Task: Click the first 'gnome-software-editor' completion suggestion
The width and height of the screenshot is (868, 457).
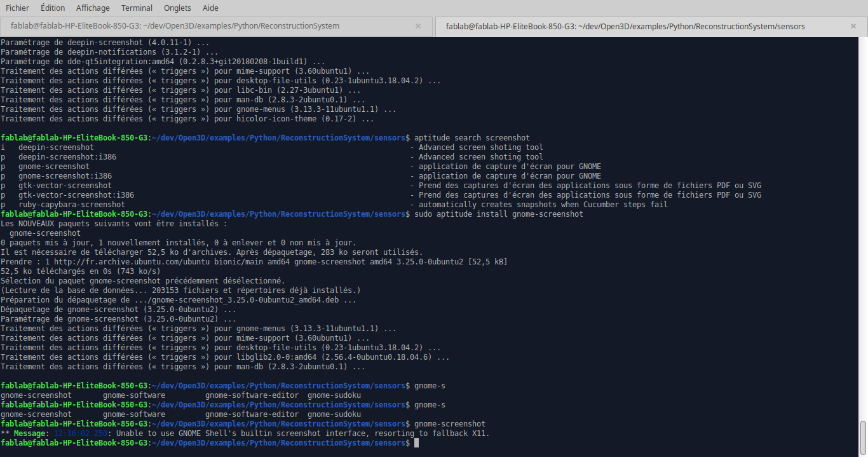Action: [252, 395]
